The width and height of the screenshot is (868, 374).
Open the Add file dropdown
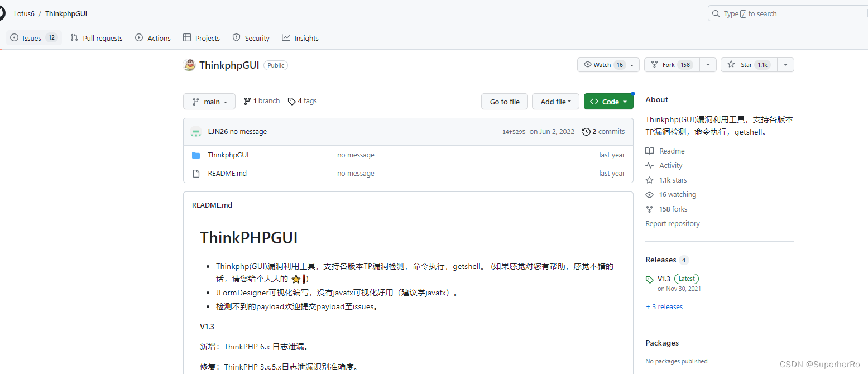coord(555,101)
